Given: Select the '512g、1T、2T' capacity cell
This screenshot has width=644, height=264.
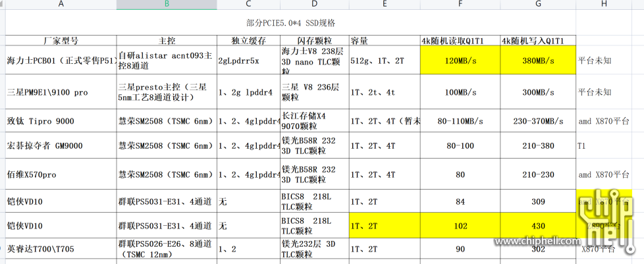Looking at the screenshot, I should (x=385, y=60).
